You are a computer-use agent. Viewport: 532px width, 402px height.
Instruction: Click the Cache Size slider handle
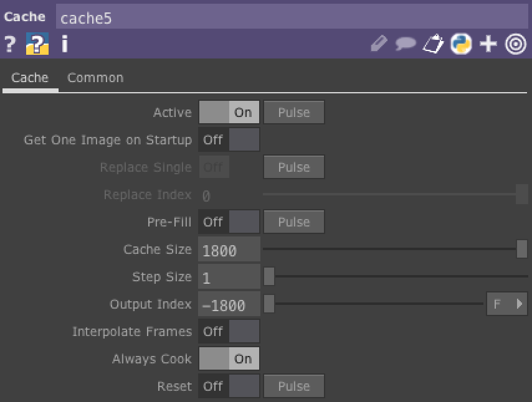coord(522,250)
